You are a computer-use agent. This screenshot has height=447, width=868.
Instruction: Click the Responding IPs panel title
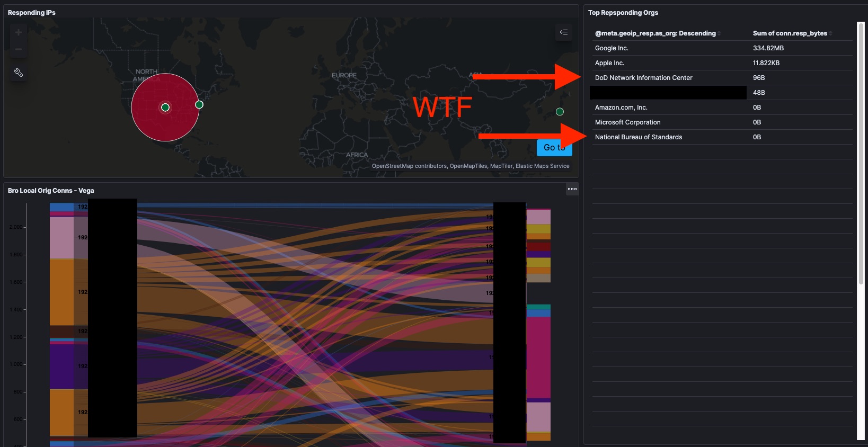(x=32, y=13)
